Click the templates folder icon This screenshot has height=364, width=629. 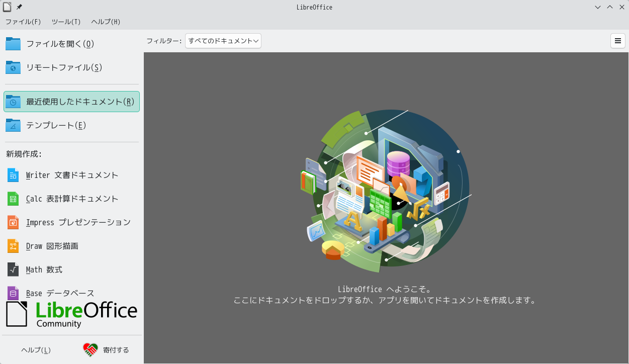click(x=13, y=125)
